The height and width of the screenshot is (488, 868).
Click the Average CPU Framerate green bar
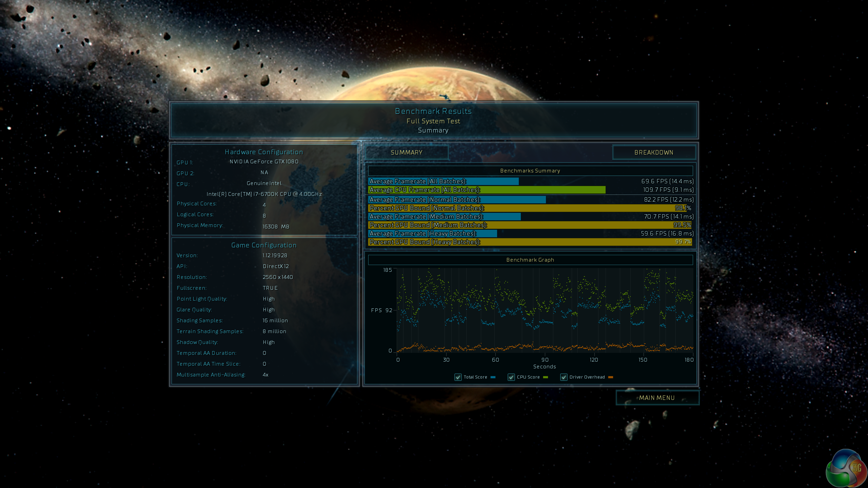coord(487,190)
